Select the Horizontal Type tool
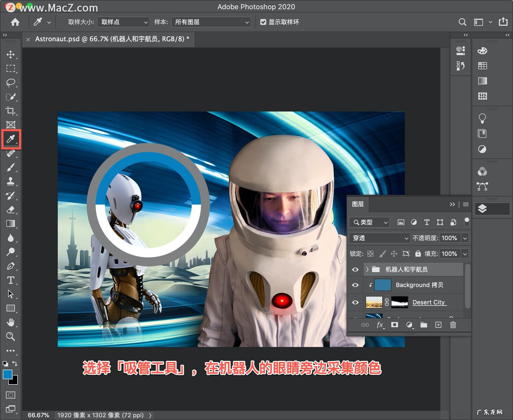This screenshot has width=513, height=420. tap(11, 280)
